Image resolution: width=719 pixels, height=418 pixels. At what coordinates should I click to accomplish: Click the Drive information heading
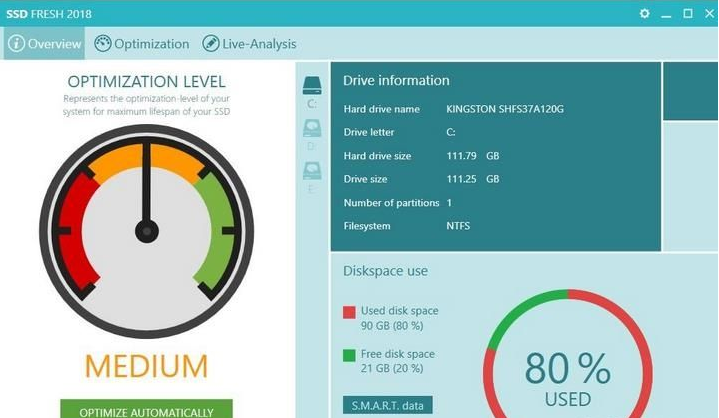click(396, 81)
